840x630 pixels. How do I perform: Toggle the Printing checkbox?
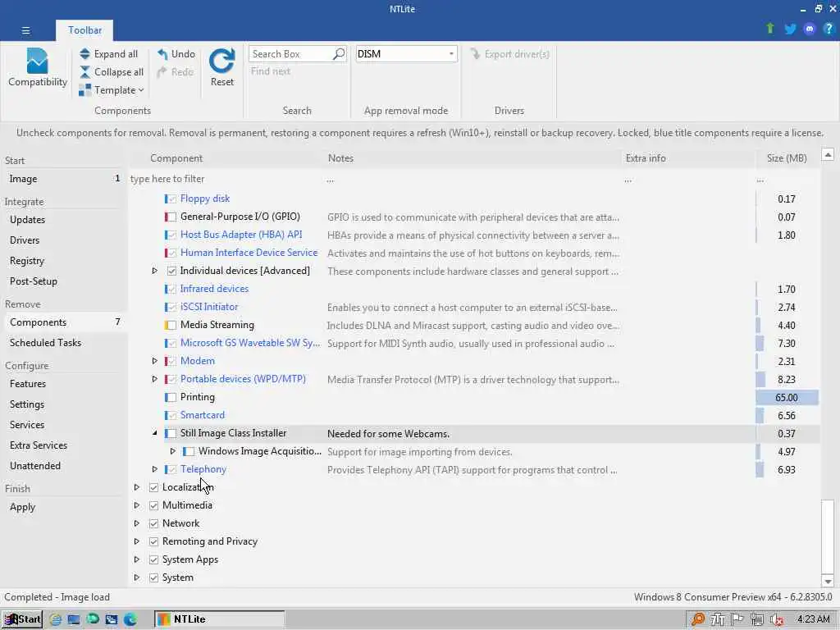pyautogui.click(x=171, y=398)
